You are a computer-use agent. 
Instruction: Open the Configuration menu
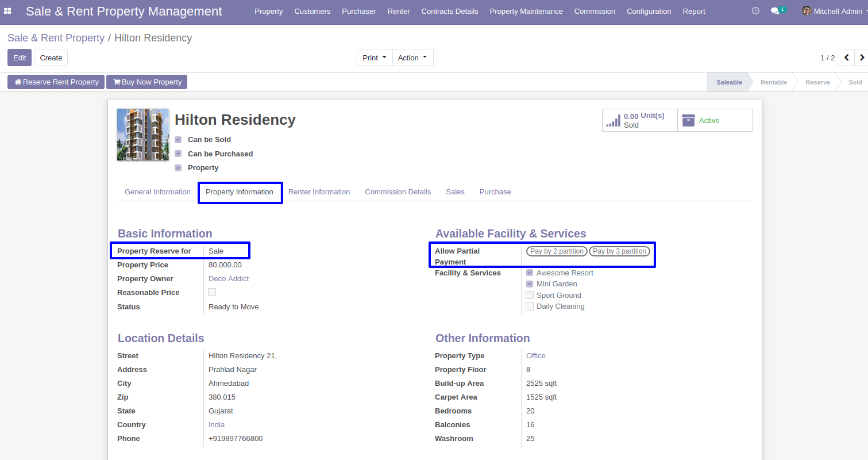649,11
